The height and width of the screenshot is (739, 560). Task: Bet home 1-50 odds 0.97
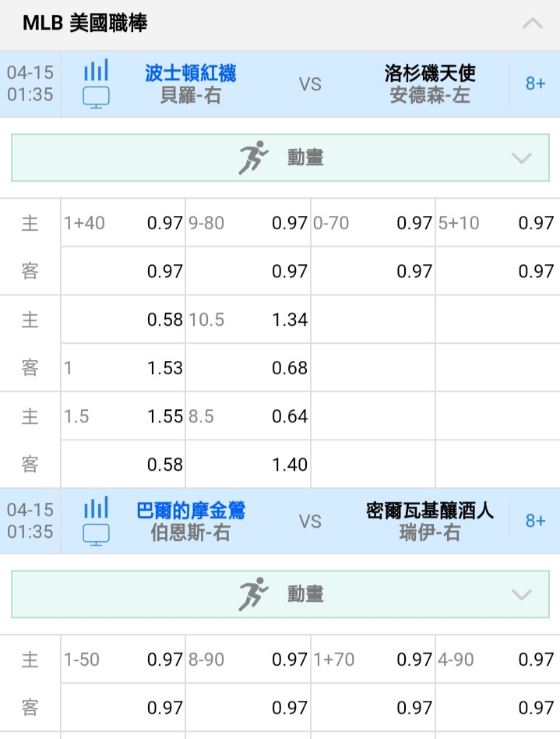(123, 659)
